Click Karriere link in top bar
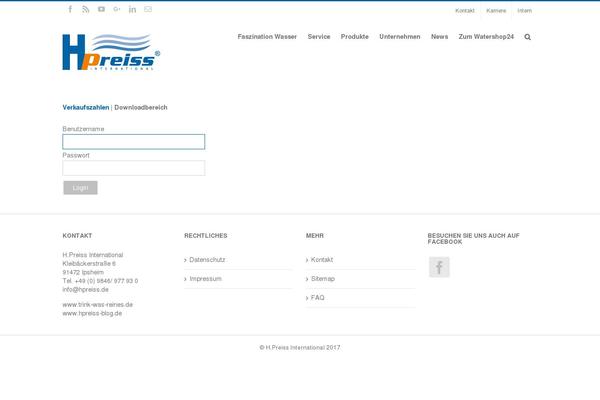Viewport: 600px width, 400px height. (496, 11)
